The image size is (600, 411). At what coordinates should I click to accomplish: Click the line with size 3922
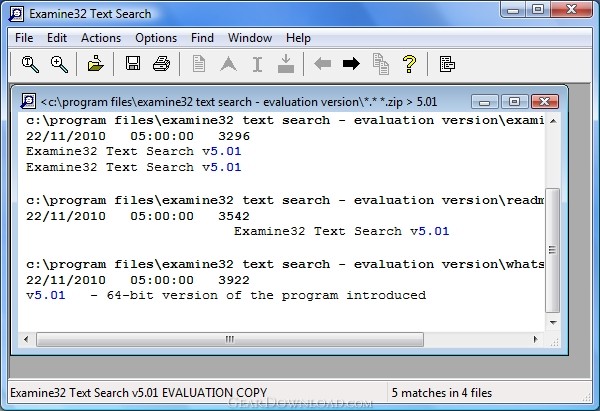(x=138, y=280)
